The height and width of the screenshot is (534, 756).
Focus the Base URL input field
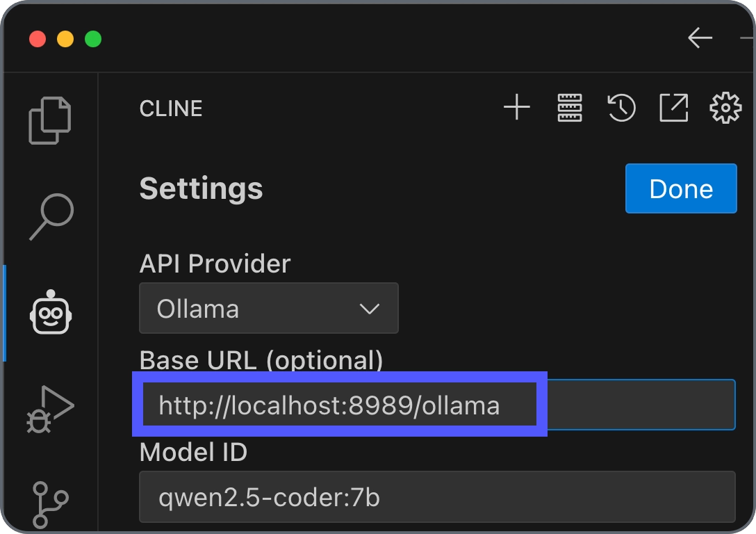point(437,405)
